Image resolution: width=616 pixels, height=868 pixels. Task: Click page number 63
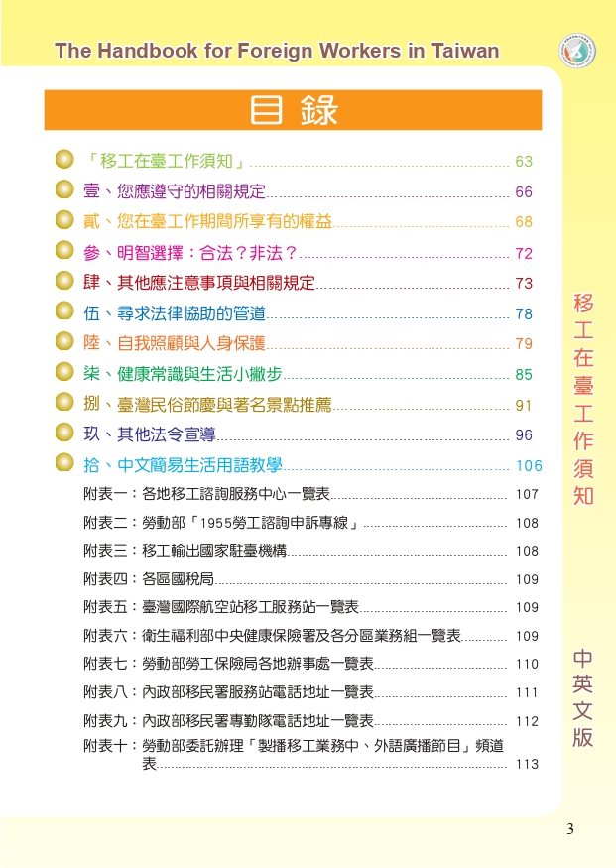(524, 161)
